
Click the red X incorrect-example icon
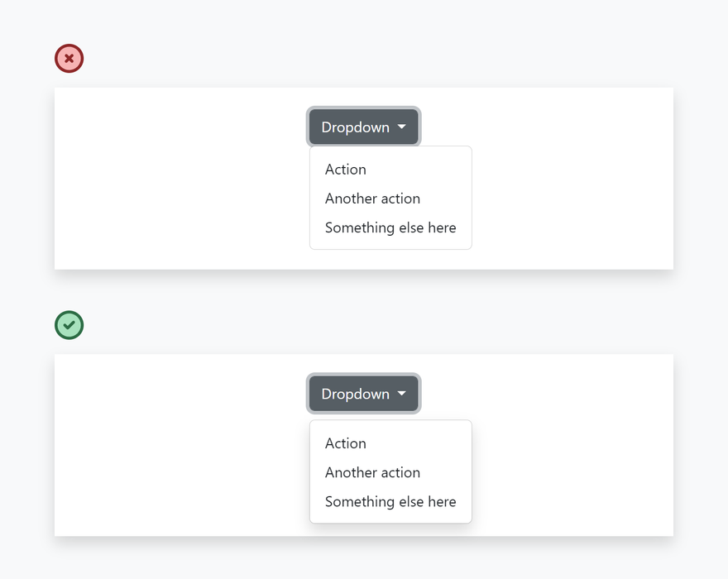(x=69, y=59)
